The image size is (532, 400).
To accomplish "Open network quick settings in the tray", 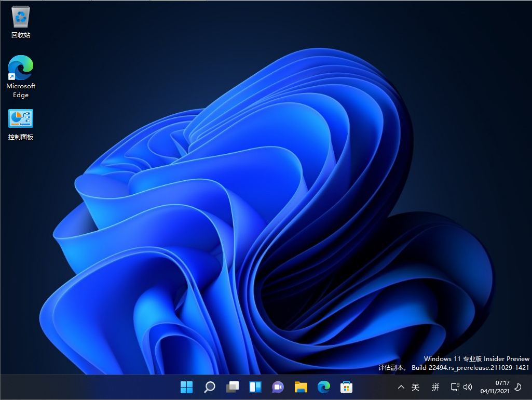I will tap(454, 387).
